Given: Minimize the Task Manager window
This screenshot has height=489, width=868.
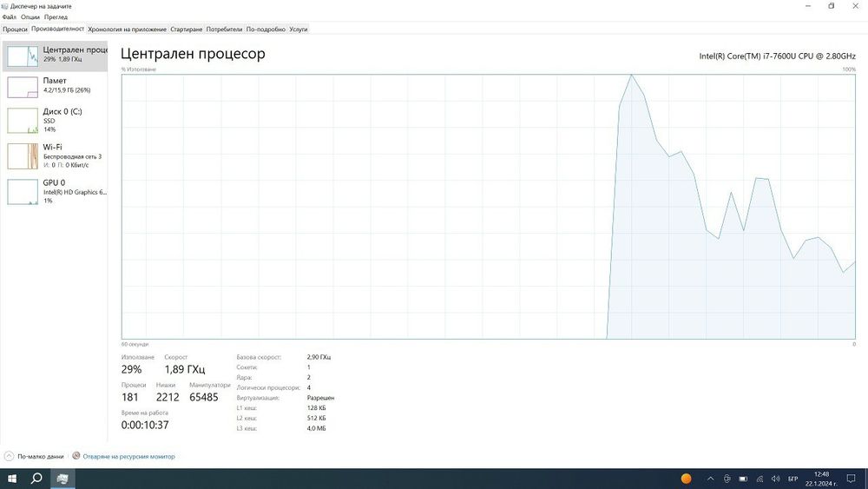Looking at the screenshot, I should click(x=807, y=6).
